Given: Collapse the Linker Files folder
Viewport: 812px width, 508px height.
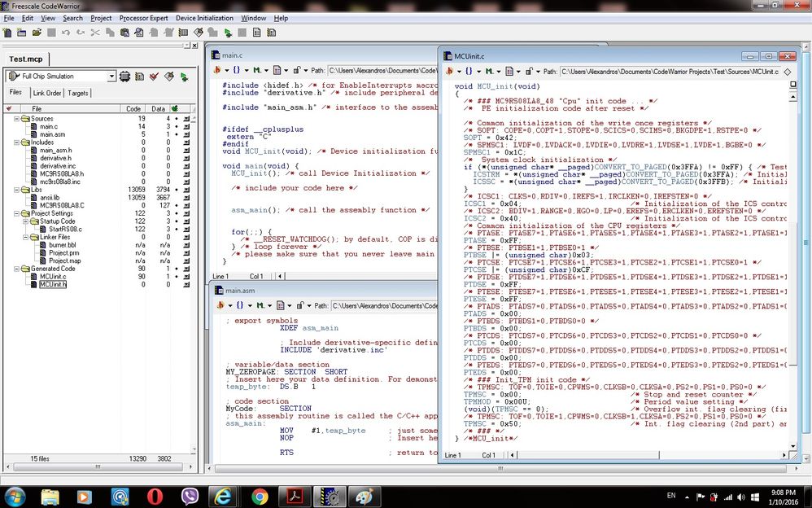Looking at the screenshot, I should (26, 237).
